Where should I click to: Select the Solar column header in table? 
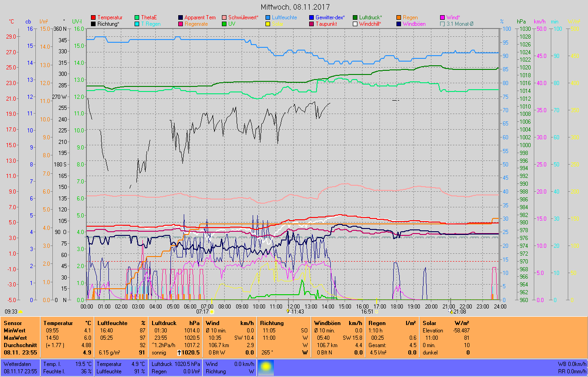429,323
